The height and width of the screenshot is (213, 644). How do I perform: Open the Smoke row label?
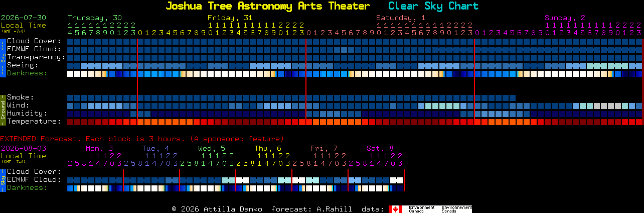pyautogui.click(x=21, y=97)
